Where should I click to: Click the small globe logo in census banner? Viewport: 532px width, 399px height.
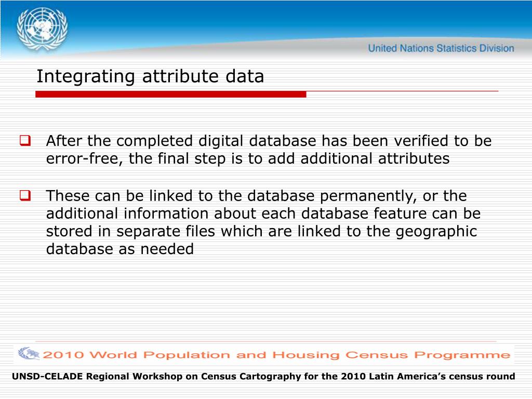pyautogui.click(x=29, y=354)
